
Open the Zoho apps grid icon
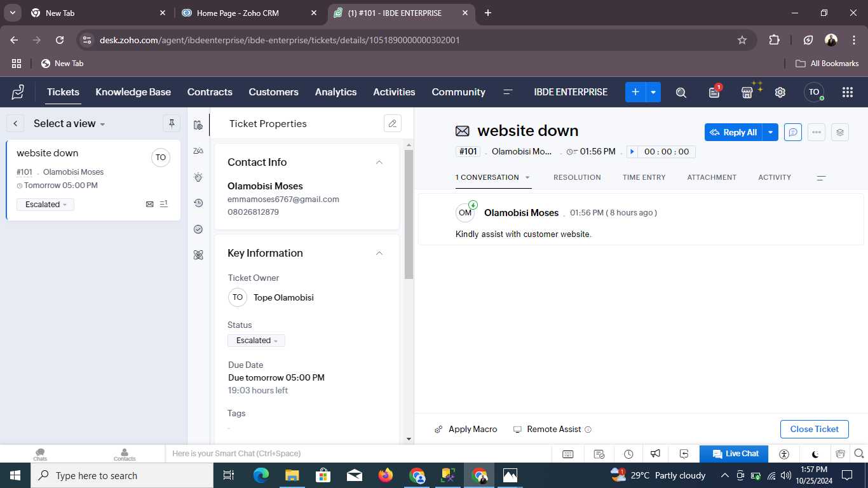point(847,92)
